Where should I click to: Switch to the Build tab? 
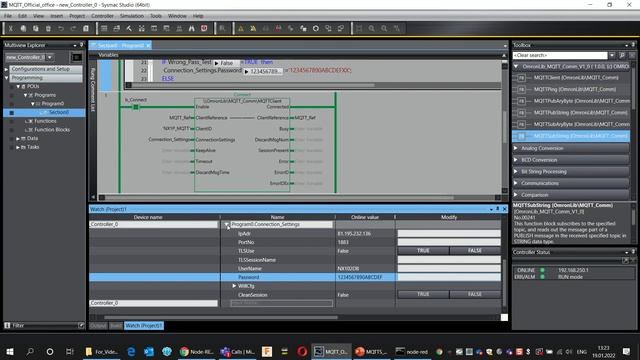[x=116, y=326]
